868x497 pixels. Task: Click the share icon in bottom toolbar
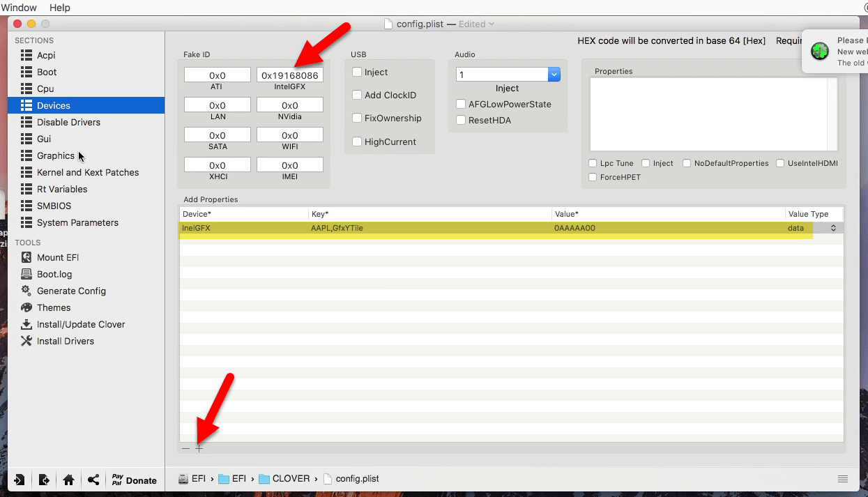click(93, 480)
